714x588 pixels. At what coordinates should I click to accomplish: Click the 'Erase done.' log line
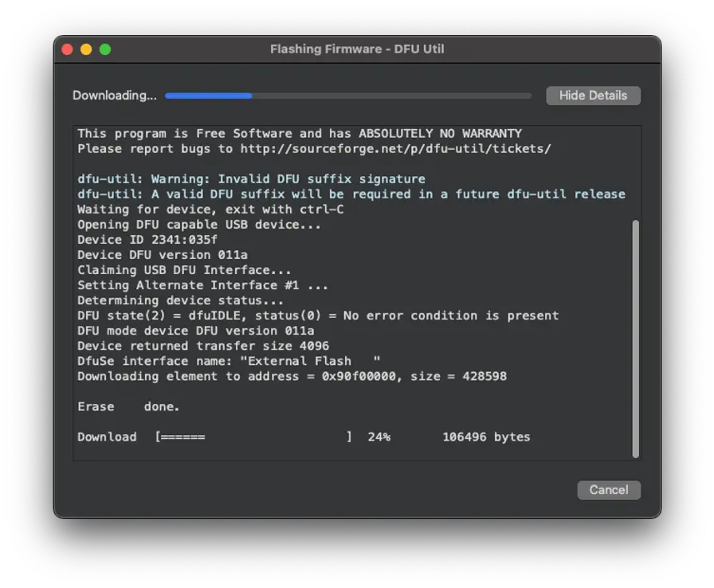point(128,406)
